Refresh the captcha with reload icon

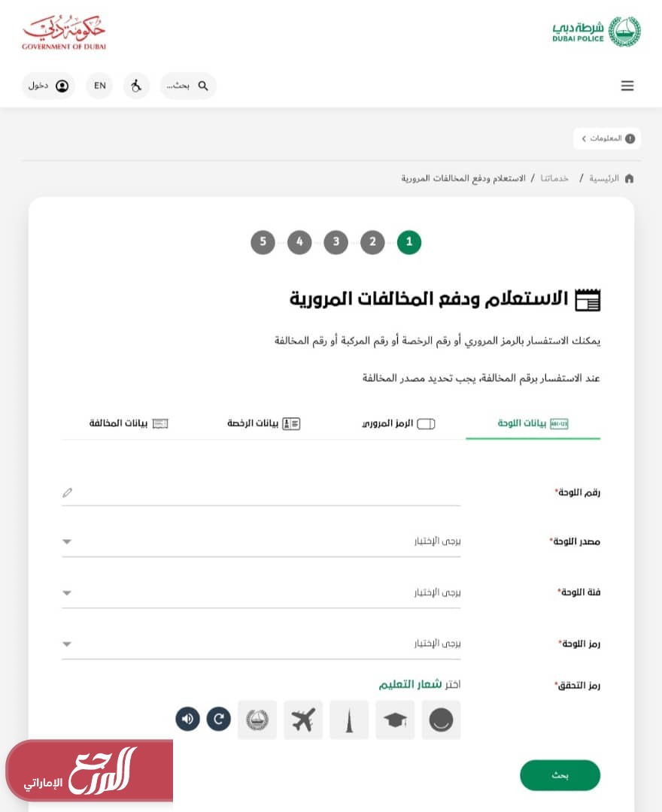click(219, 719)
